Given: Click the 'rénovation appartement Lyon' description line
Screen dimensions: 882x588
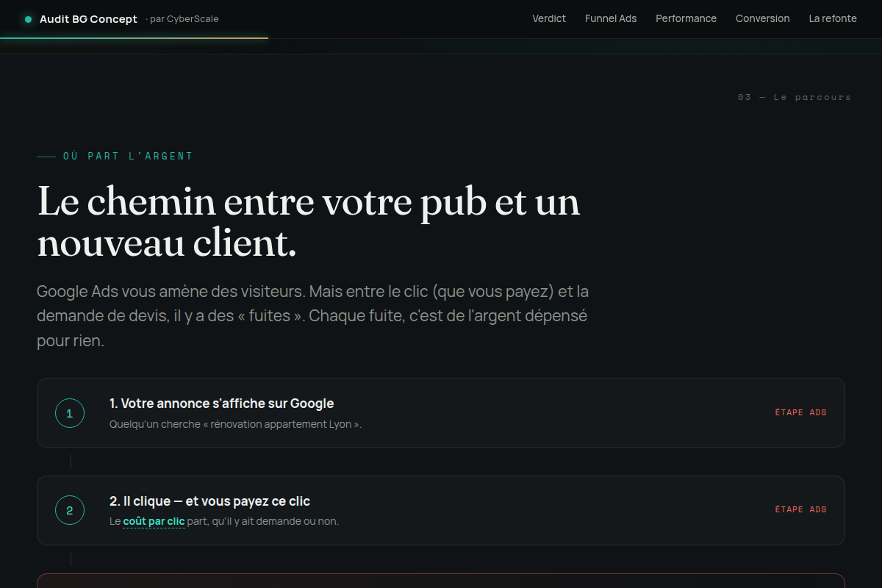Looking at the screenshot, I should 235,424.
